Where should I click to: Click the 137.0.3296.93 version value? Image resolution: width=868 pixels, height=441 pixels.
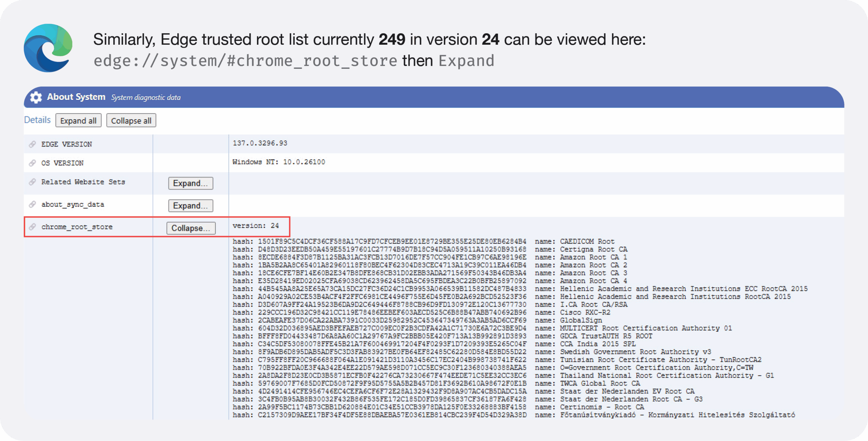coord(260,143)
